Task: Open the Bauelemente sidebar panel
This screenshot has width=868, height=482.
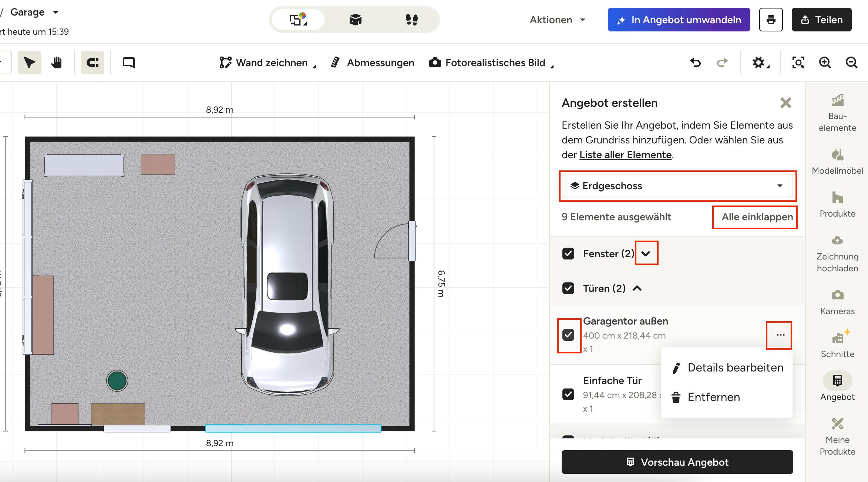Action: click(837, 113)
